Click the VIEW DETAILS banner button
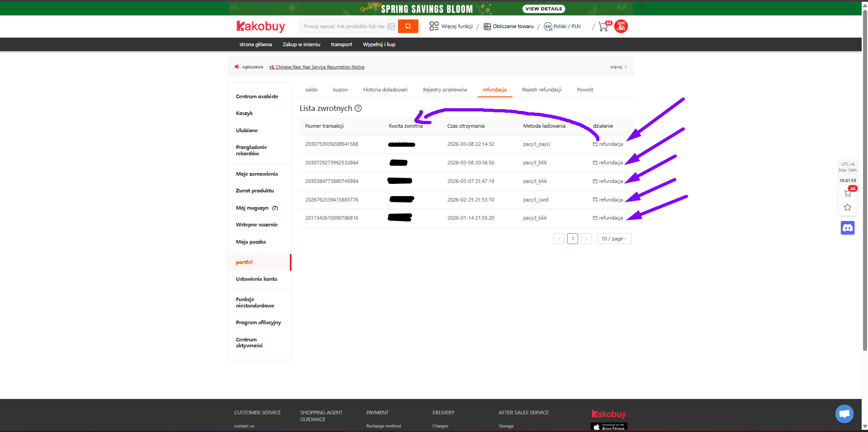 tap(543, 8)
